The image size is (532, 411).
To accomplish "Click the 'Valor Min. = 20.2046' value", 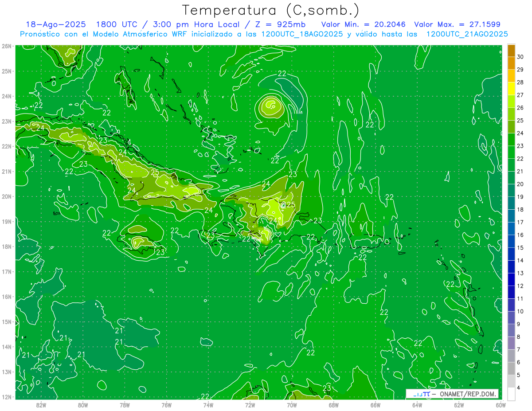I will pyautogui.click(x=364, y=24).
